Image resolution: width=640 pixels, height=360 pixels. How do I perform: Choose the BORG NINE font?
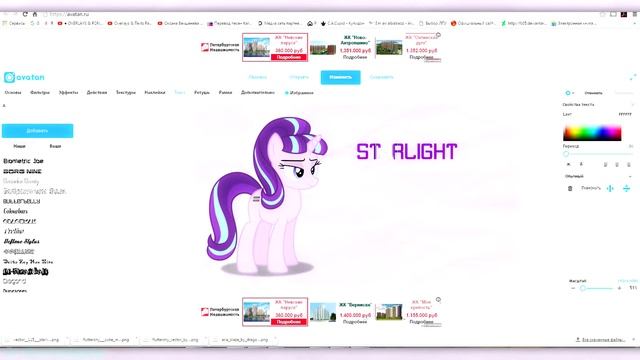click(22, 171)
